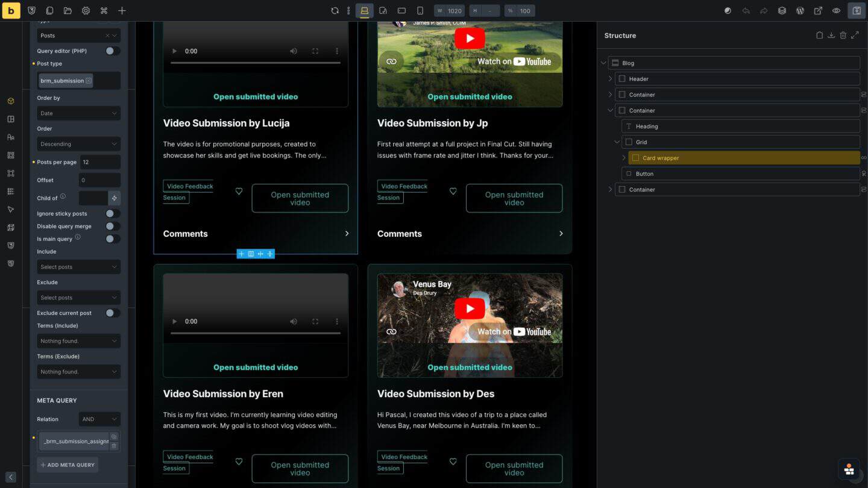This screenshot has height=488, width=868.
Task: Click heart favorite icon on Des card
Action: (453, 462)
